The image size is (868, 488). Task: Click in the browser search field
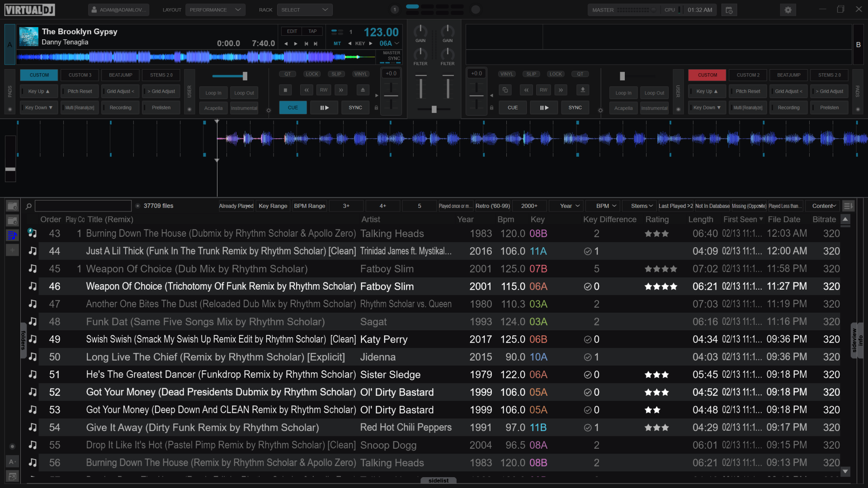[83, 206]
